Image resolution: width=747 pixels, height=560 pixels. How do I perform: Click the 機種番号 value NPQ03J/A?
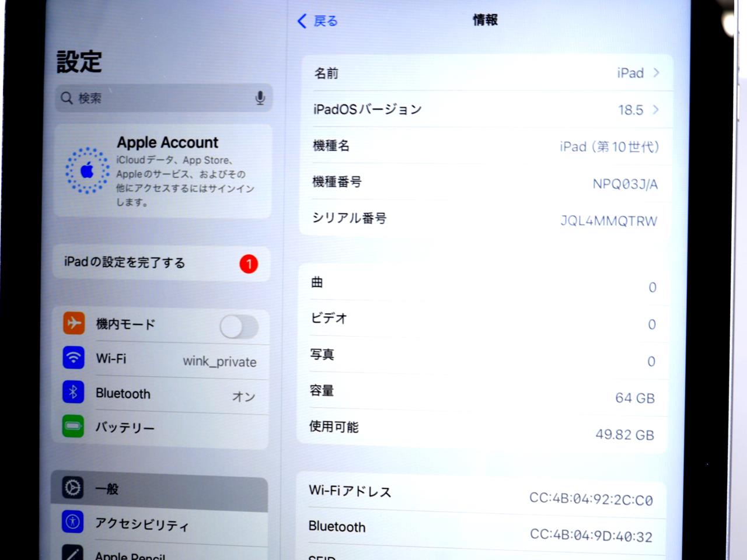pyautogui.click(x=625, y=184)
